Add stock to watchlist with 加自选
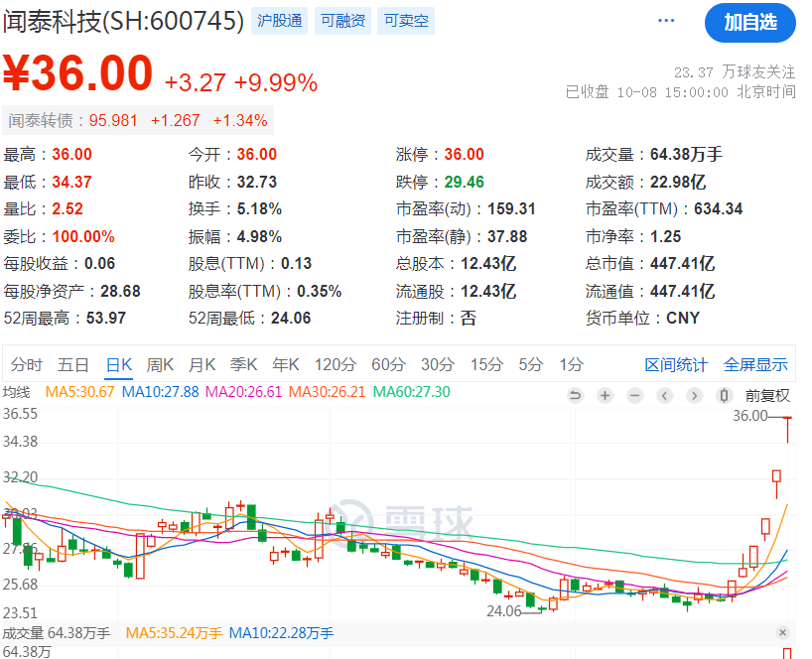Screen dimensions: 812x659 click(x=749, y=22)
